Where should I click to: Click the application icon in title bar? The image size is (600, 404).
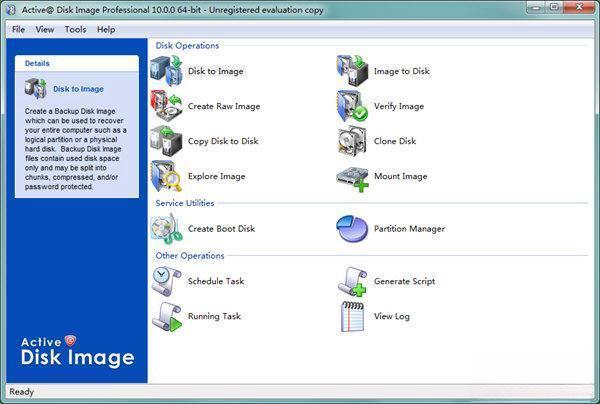tap(11, 9)
